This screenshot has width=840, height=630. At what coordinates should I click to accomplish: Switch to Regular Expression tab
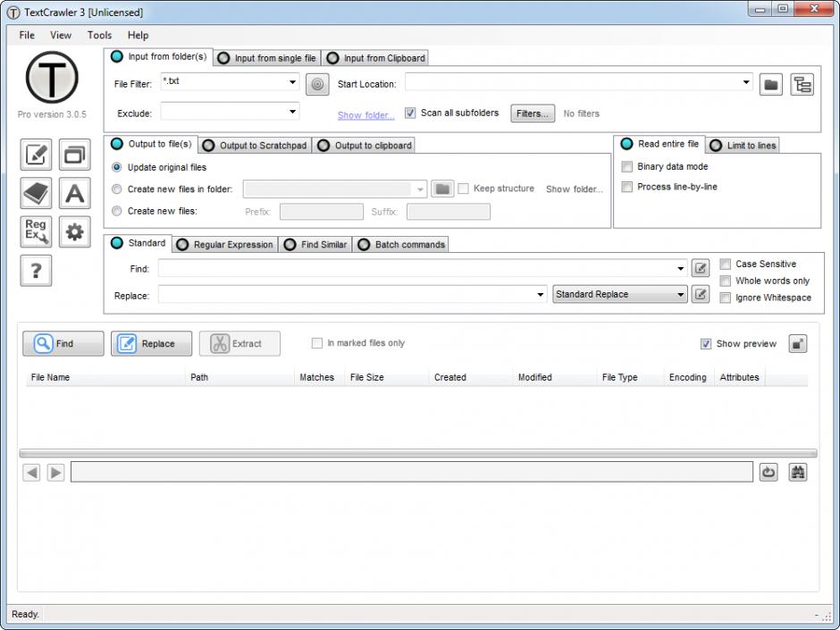[x=225, y=244]
